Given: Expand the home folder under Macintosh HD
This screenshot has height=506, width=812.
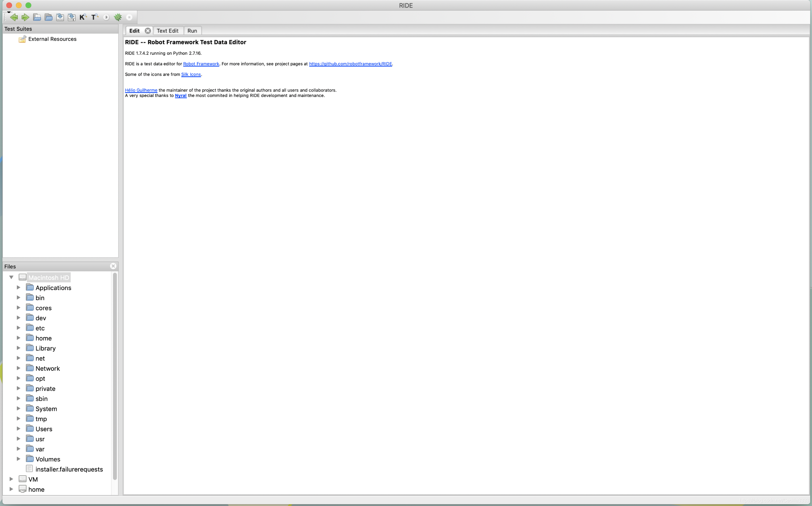Looking at the screenshot, I should point(19,338).
